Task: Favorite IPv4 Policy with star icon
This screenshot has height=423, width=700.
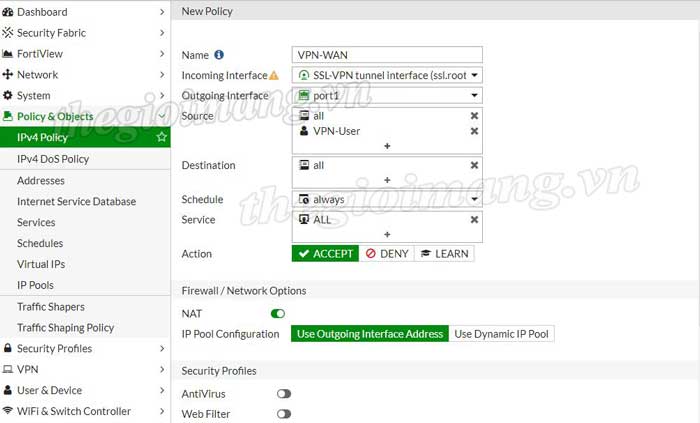Action: (162, 137)
